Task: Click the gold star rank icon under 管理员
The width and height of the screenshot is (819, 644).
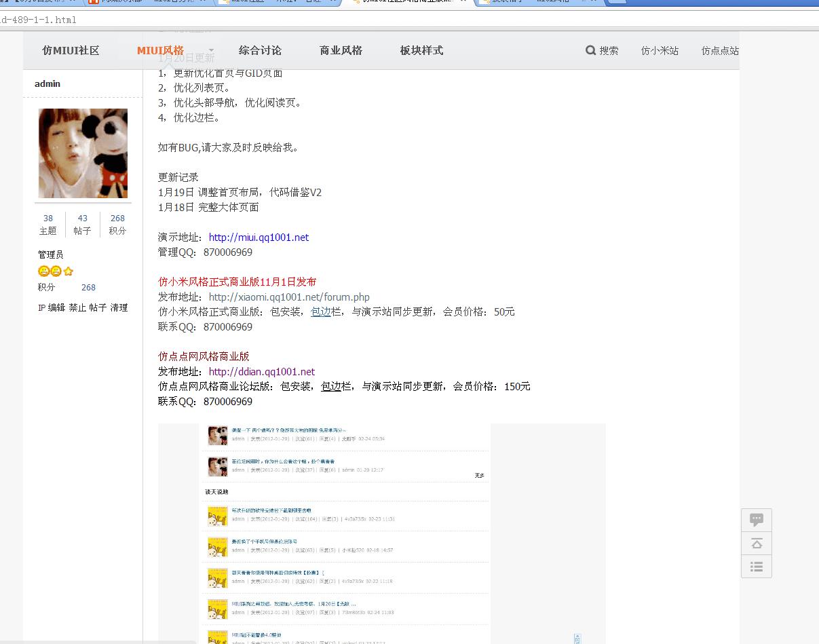Action: tap(69, 271)
